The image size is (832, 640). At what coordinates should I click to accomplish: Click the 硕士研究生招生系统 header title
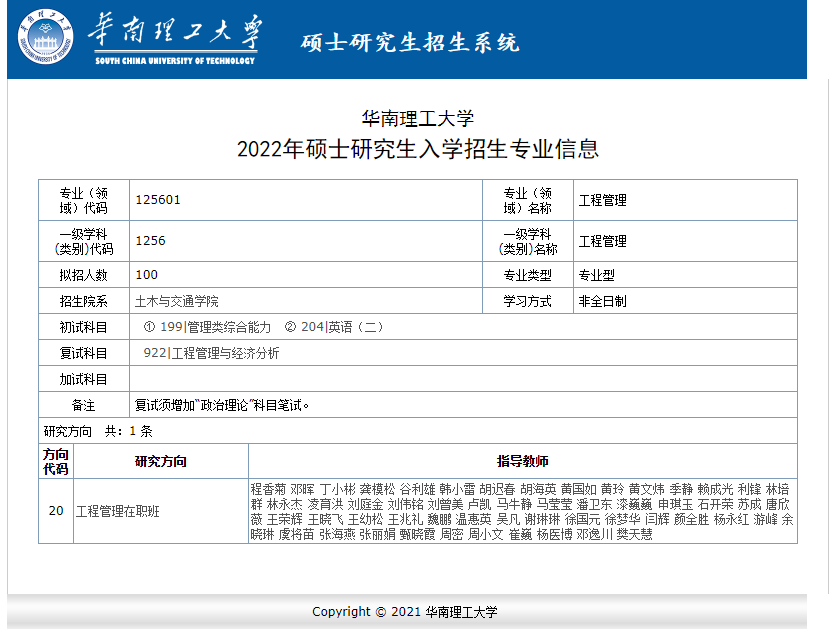410,43
